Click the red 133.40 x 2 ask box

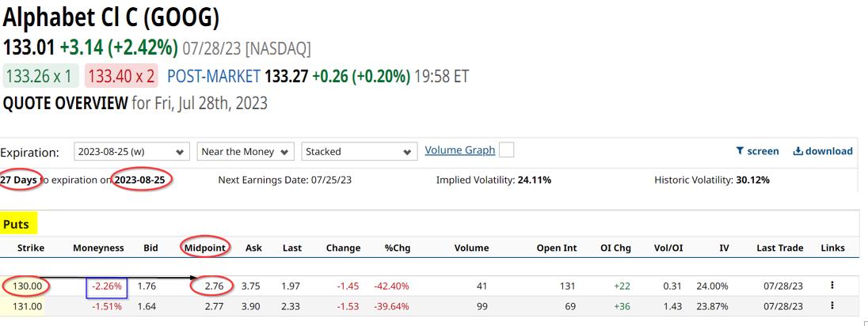(121, 76)
